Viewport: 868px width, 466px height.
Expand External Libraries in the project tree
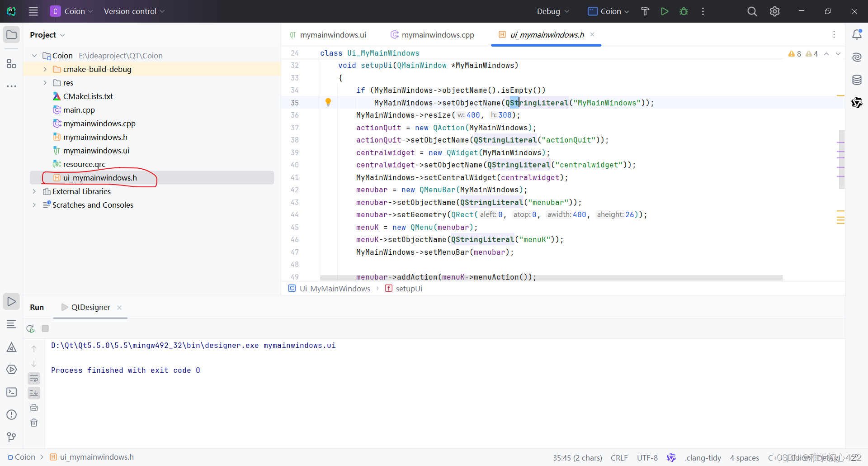[34, 191]
